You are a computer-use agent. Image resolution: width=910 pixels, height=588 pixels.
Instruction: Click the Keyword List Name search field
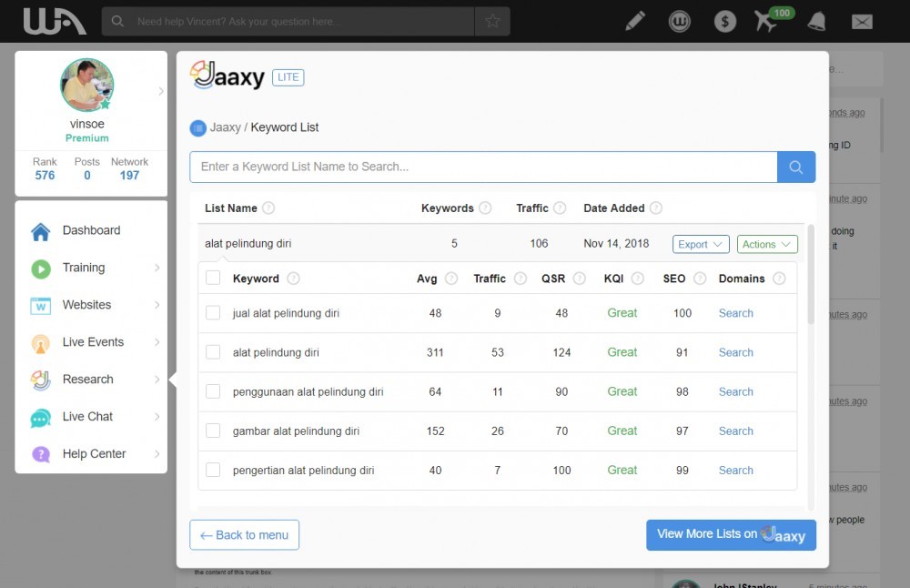tap(483, 167)
